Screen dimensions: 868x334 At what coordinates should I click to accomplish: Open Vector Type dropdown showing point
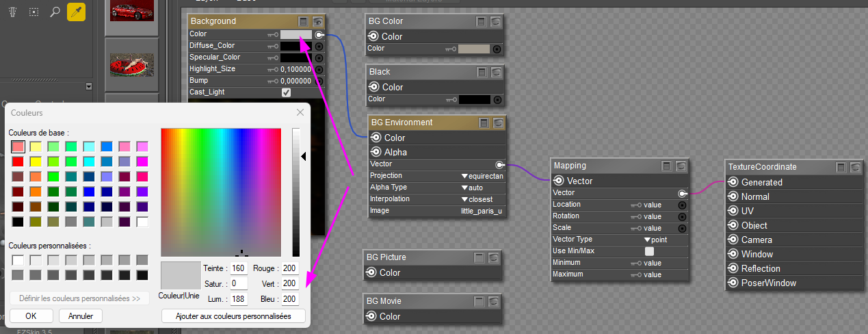point(655,240)
